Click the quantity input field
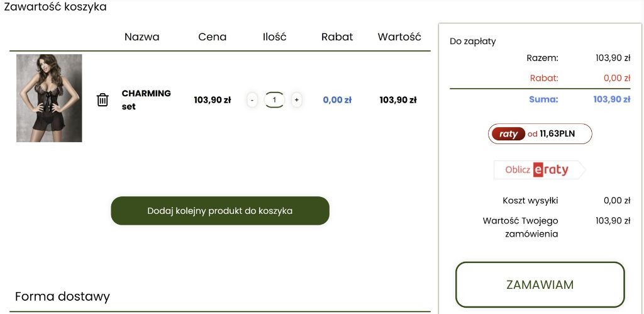 click(274, 100)
